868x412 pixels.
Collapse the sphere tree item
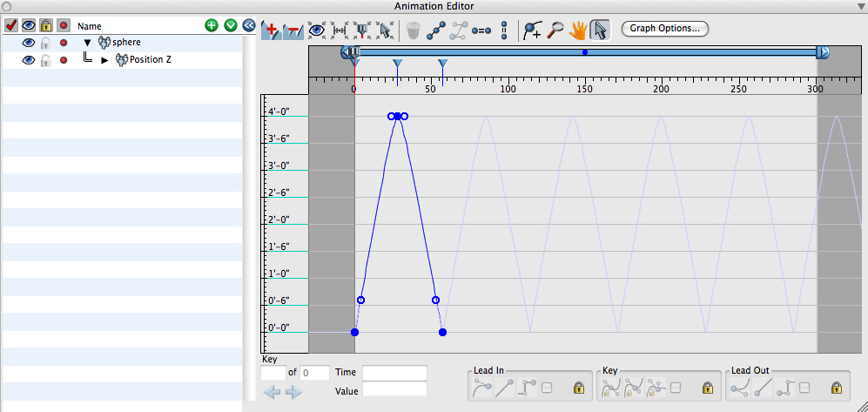pos(87,43)
